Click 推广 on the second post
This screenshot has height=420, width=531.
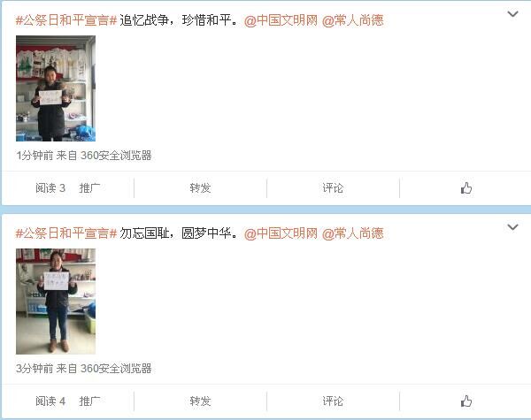(x=89, y=401)
